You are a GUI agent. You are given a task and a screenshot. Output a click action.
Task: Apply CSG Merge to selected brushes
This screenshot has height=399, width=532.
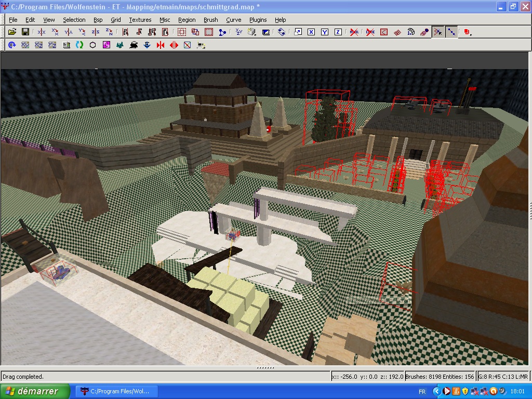pos(195,32)
